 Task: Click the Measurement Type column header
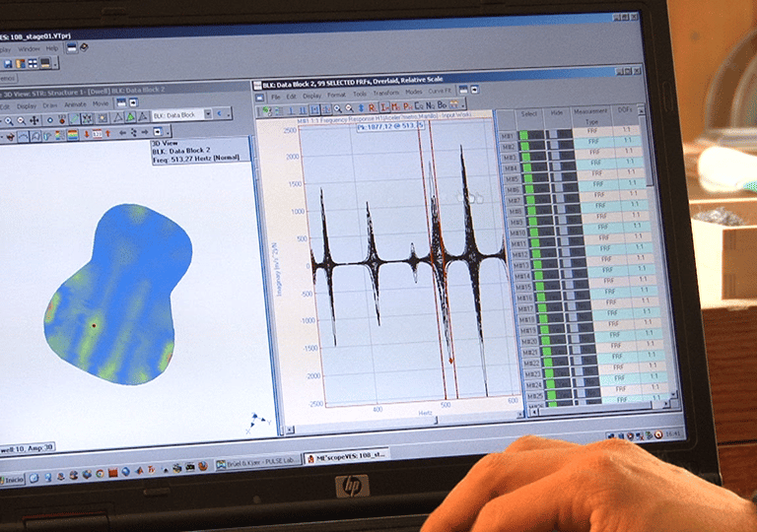591,116
